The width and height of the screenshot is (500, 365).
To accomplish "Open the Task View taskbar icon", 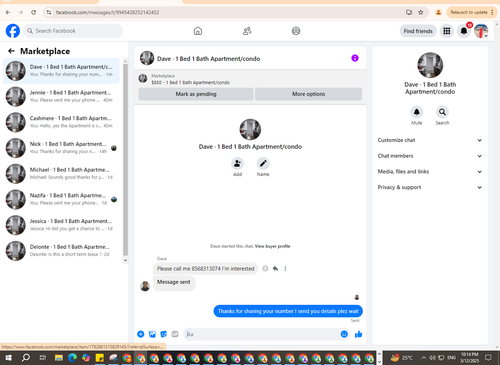I will pyautogui.click(x=43, y=358).
